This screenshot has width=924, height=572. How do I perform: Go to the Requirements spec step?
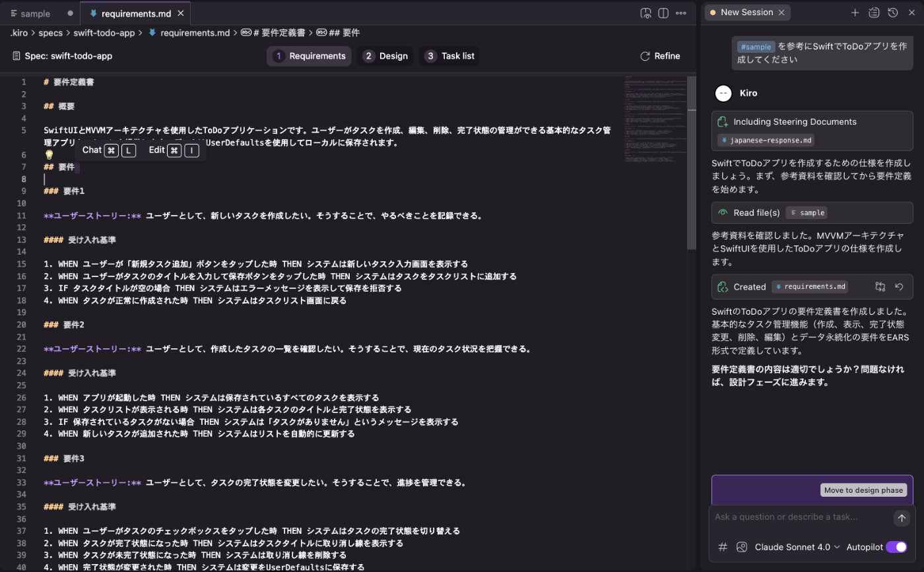coord(310,56)
